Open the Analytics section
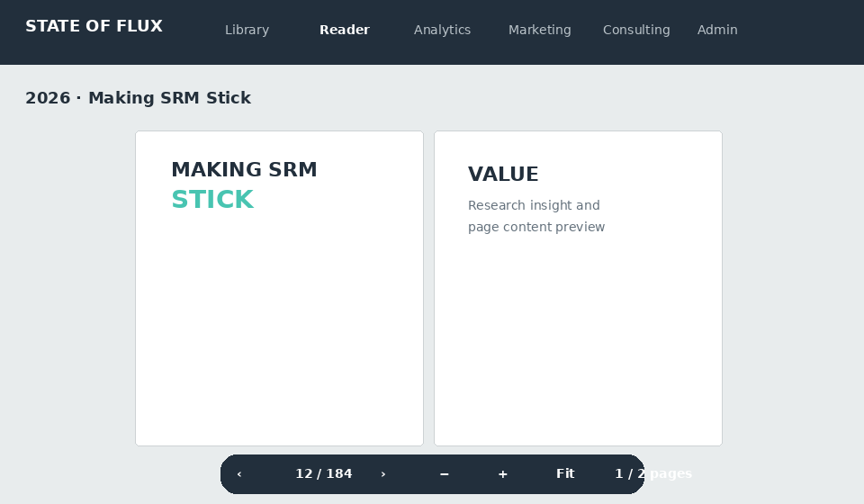The image size is (864, 504). click(443, 30)
